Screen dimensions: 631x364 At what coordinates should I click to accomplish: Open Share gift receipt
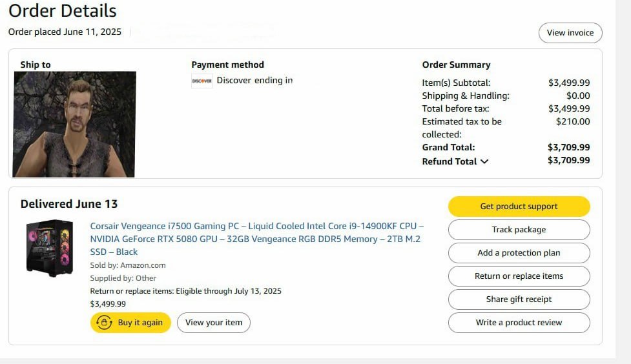(x=519, y=299)
